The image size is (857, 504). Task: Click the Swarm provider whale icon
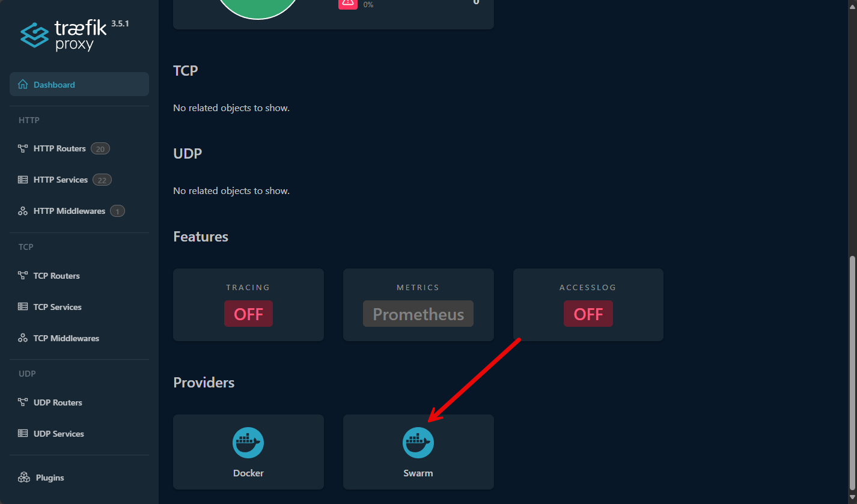click(418, 443)
